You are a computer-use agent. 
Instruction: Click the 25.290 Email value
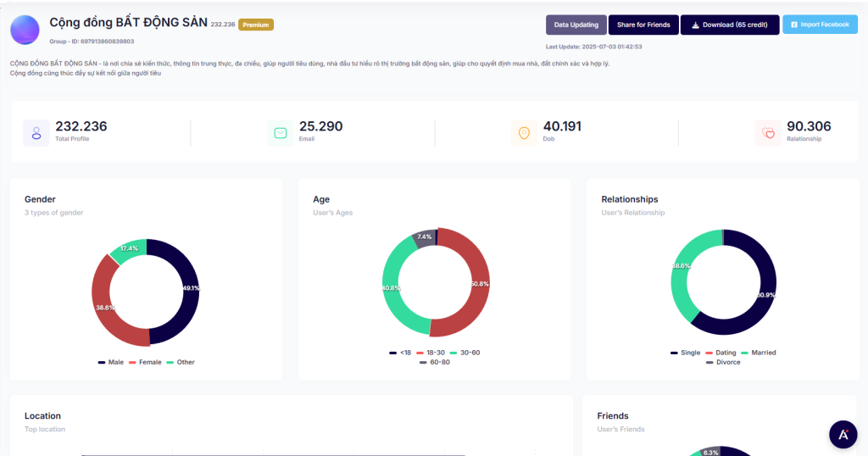(321, 126)
